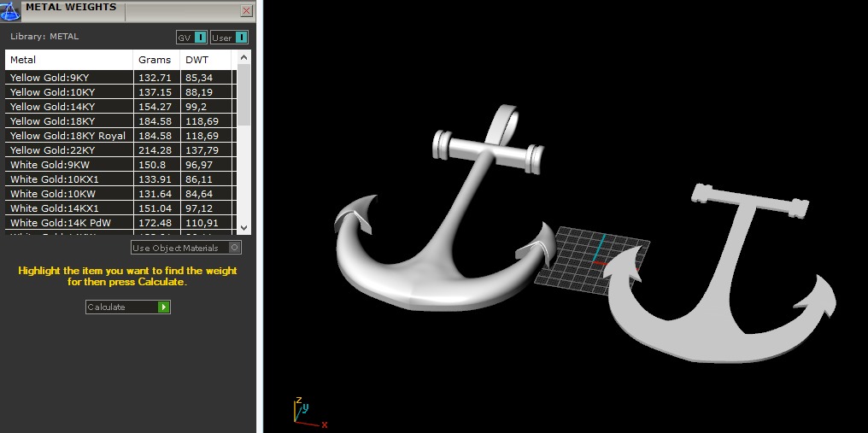This screenshot has height=433, width=868.
Task: Click the metal list scroll down arrow
Action: tap(244, 227)
